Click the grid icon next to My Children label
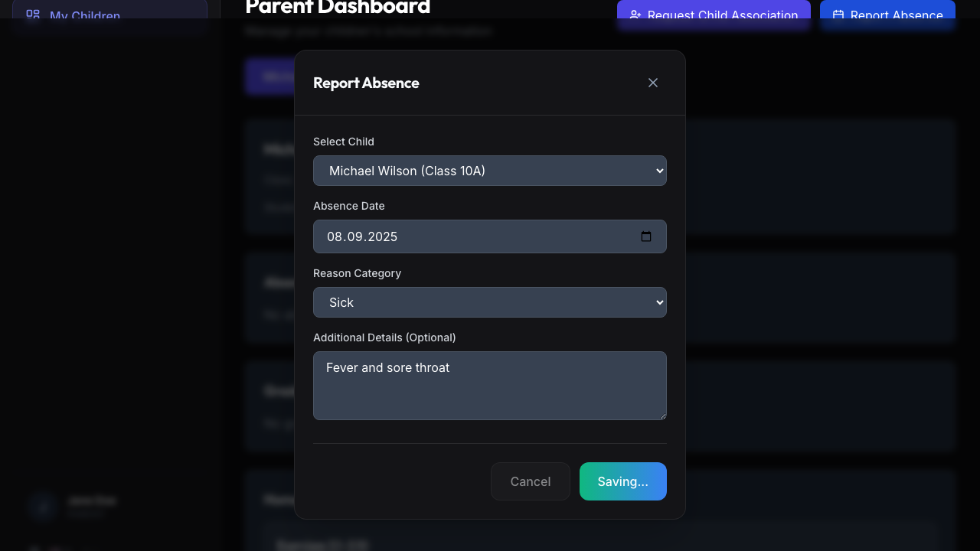The image size is (980, 551). 33,14
